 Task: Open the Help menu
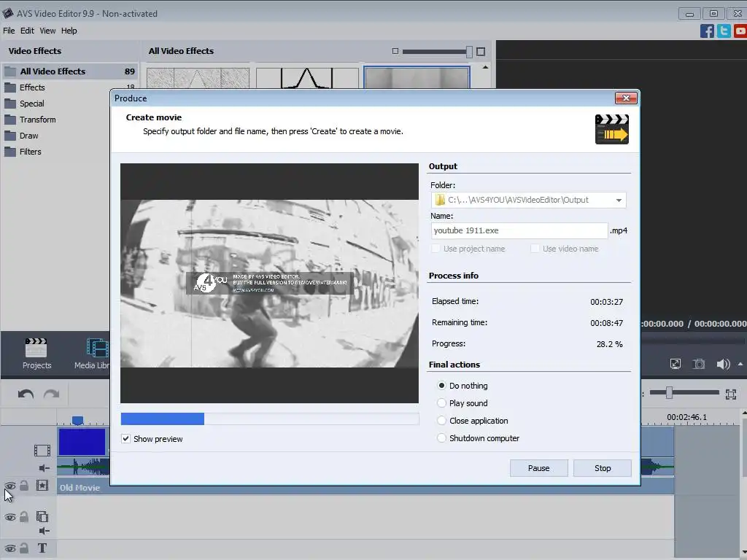(x=69, y=31)
